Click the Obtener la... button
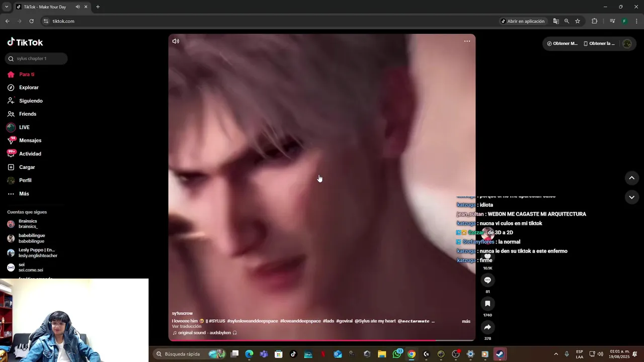This screenshot has width=644, height=362. click(x=599, y=43)
